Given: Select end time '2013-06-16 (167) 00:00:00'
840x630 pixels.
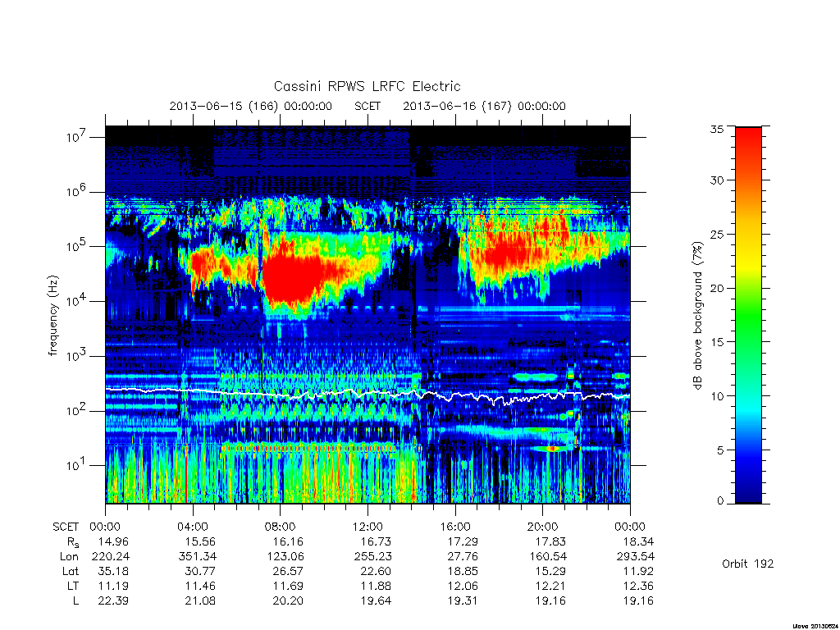Looking at the screenshot, I should [x=484, y=106].
